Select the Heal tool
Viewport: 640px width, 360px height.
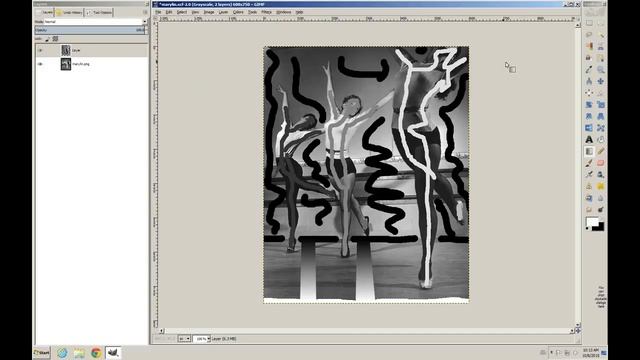tap(600, 186)
